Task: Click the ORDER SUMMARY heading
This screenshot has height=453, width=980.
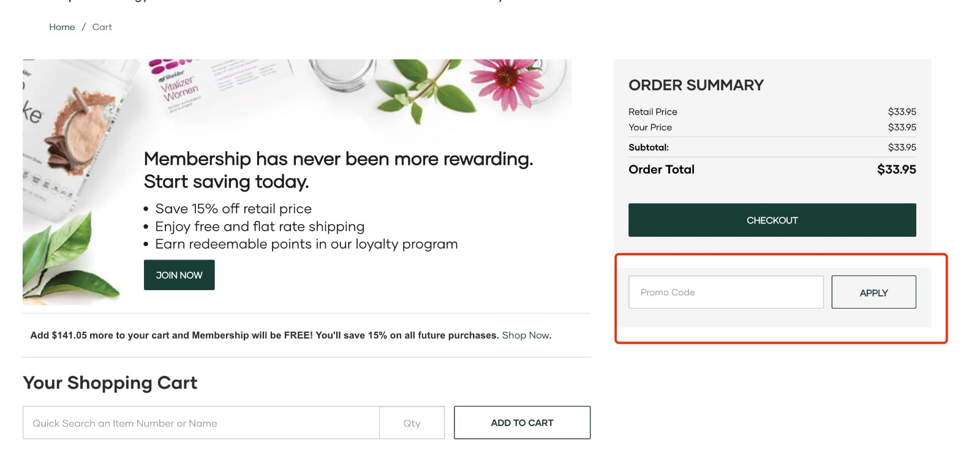Action: 695,85
